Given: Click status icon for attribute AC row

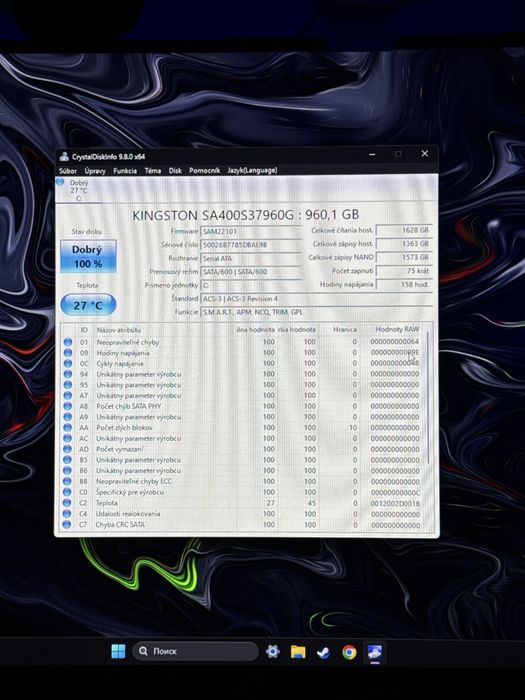Looking at the screenshot, I should (x=68, y=439).
